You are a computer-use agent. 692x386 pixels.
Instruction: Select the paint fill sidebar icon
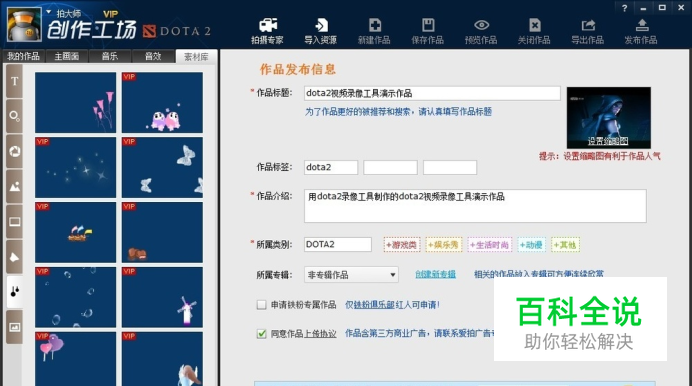(15, 257)
